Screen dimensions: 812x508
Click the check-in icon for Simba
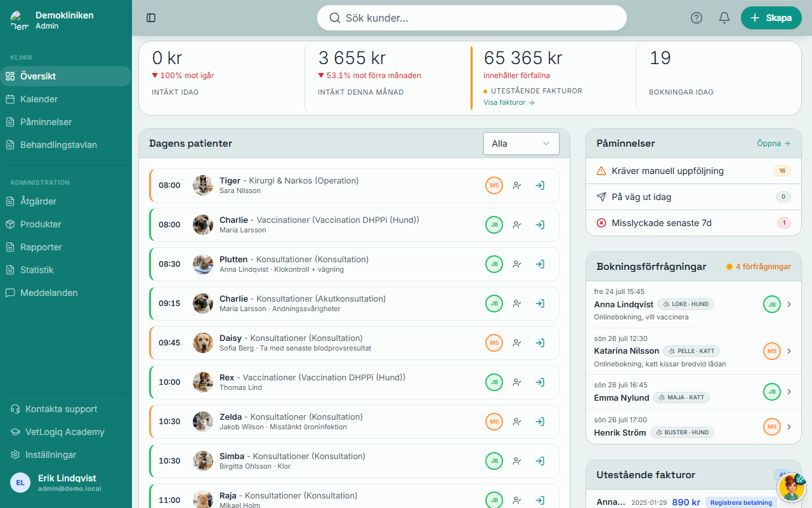(540, 461)
